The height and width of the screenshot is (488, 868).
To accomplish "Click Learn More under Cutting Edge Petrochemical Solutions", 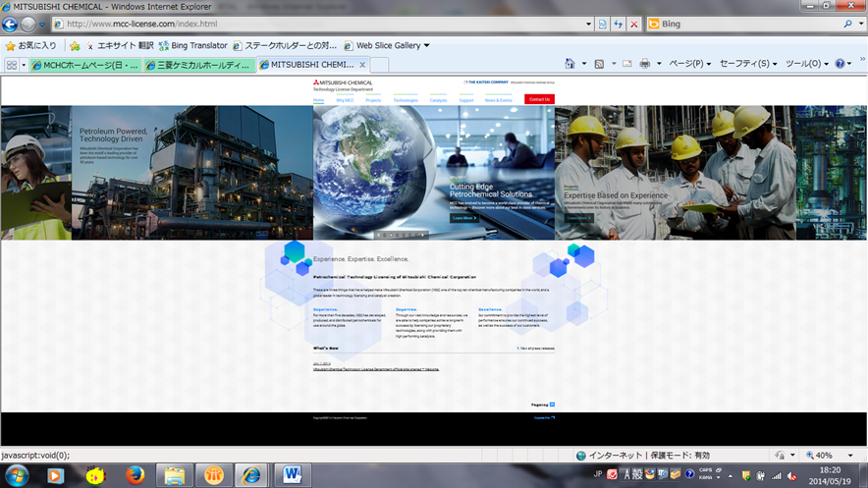I will (463, 218).
